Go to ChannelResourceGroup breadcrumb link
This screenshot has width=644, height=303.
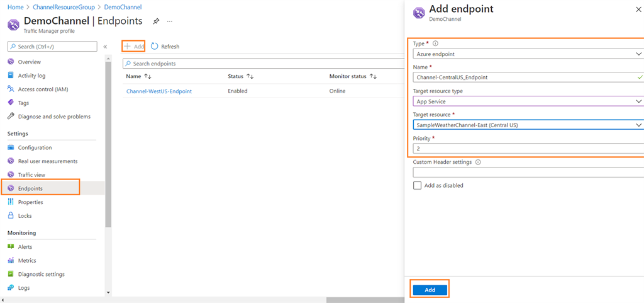[x=64, y=7]
